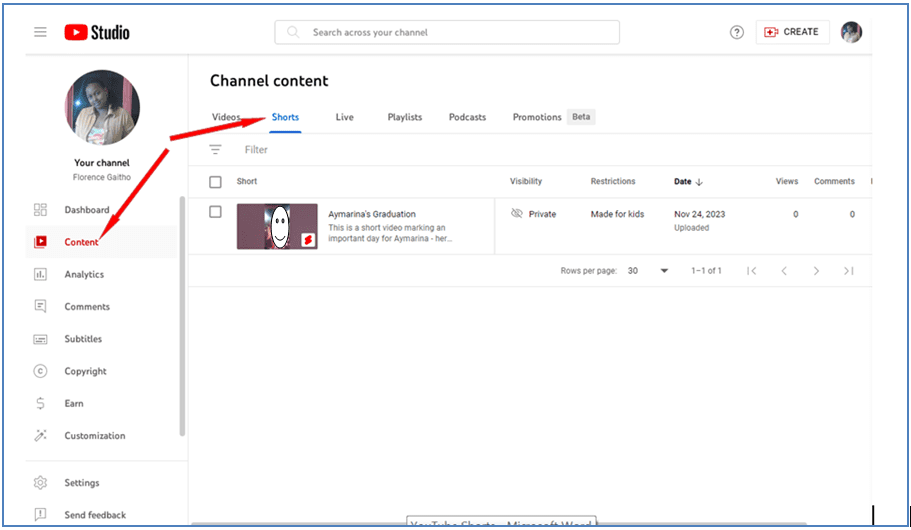
Task: Open the hamburger navigation menu
Action: click(40, 32)
